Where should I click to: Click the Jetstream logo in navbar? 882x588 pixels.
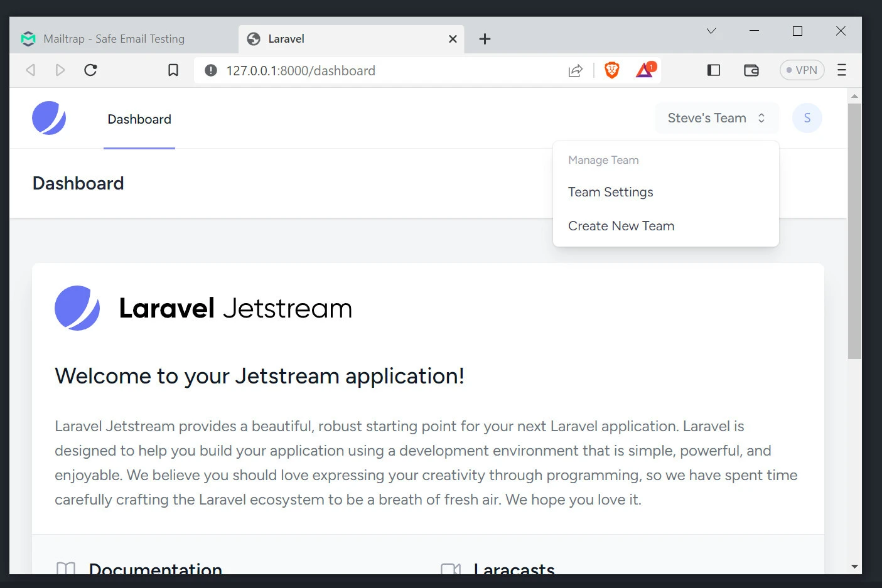coord(49,119)
